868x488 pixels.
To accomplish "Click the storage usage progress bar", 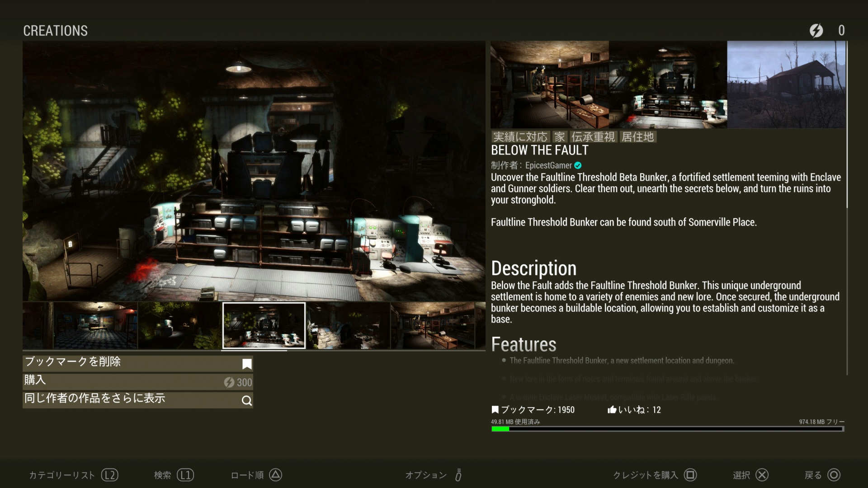I will click(x=667, y=429).
